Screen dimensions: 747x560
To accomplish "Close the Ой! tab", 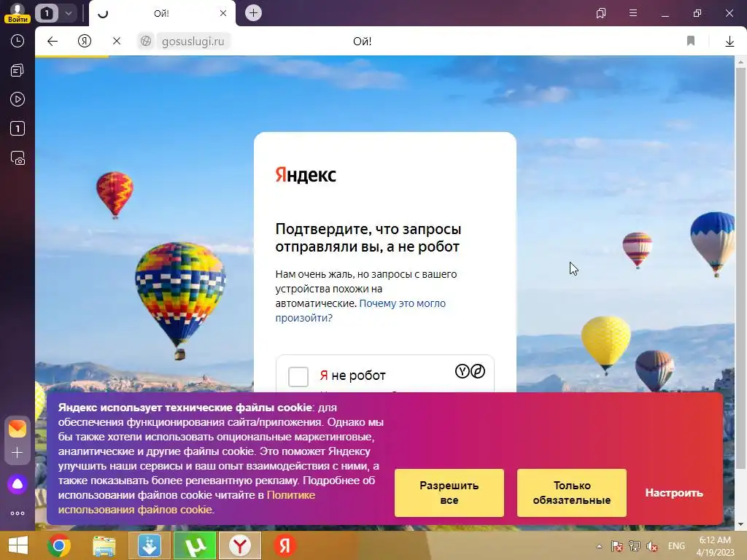I will [x=223, y=13].
